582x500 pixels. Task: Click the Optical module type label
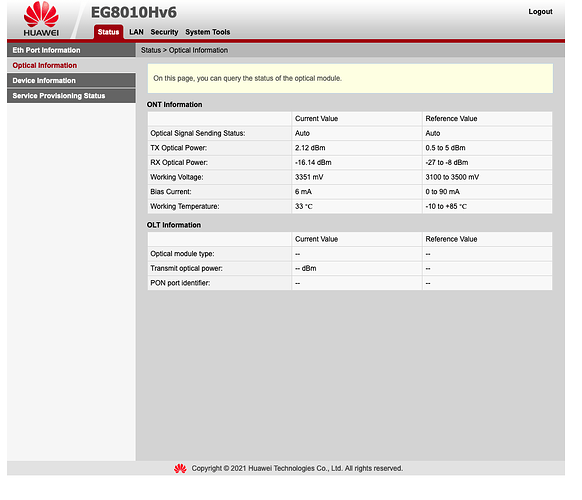(182, 254)
